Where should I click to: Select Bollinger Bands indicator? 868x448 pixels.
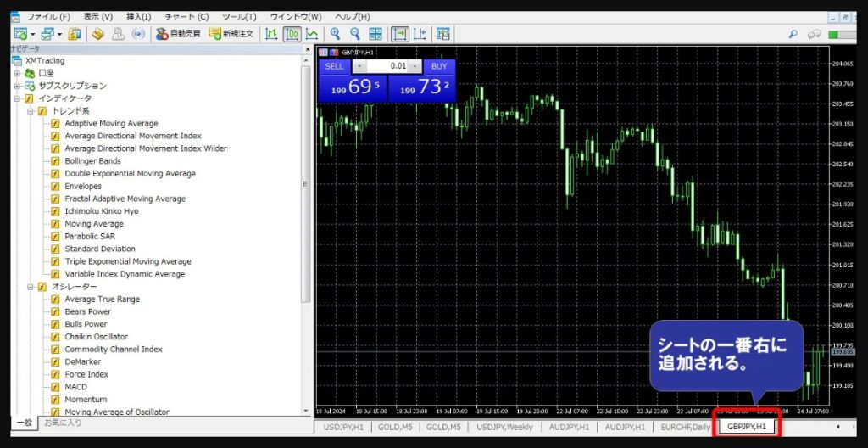coord(93,161)
